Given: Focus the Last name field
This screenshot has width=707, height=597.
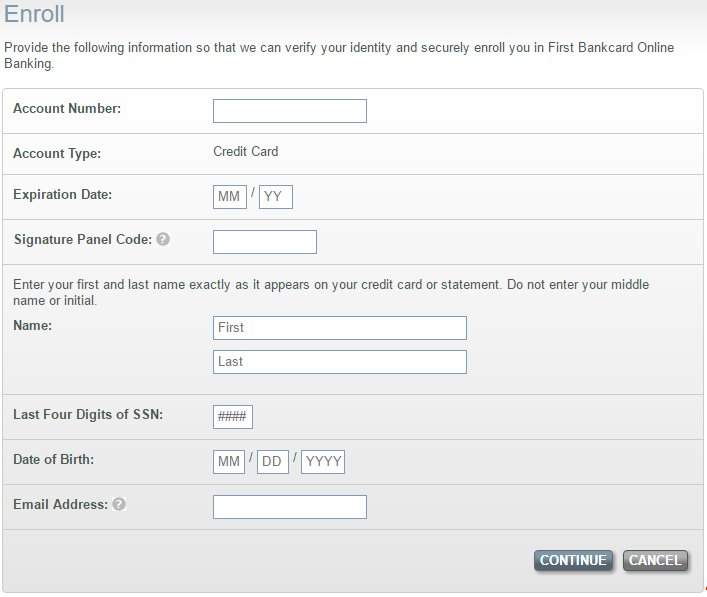Looking at the screenshot, I should point(340,362).
